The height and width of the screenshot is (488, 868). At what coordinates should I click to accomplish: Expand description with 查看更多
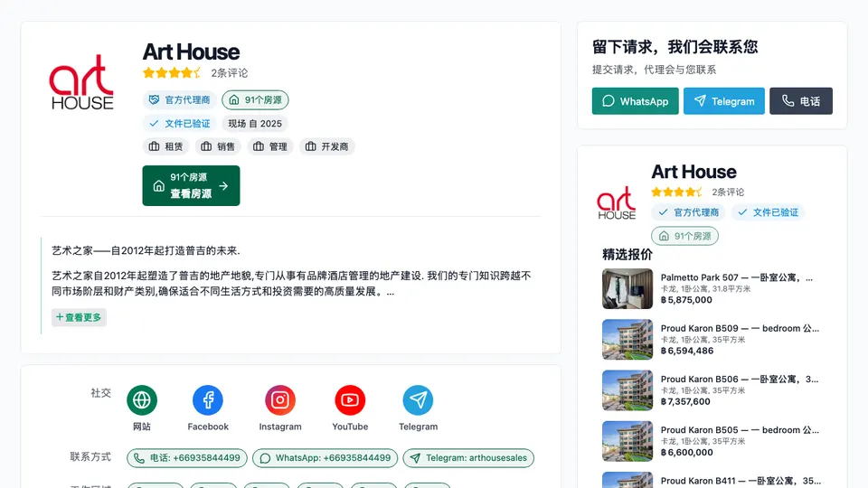[79, 317]
